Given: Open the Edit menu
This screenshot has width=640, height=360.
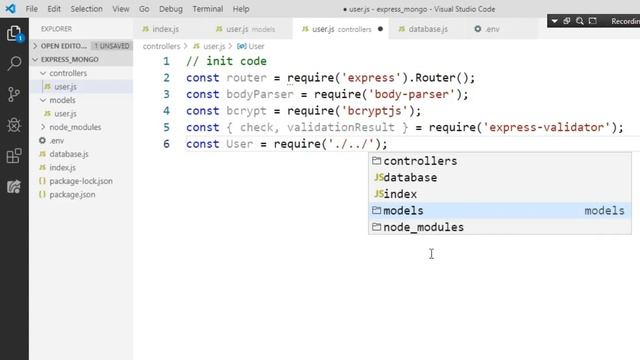Looking at the screenshot, I should coord(54,9).
